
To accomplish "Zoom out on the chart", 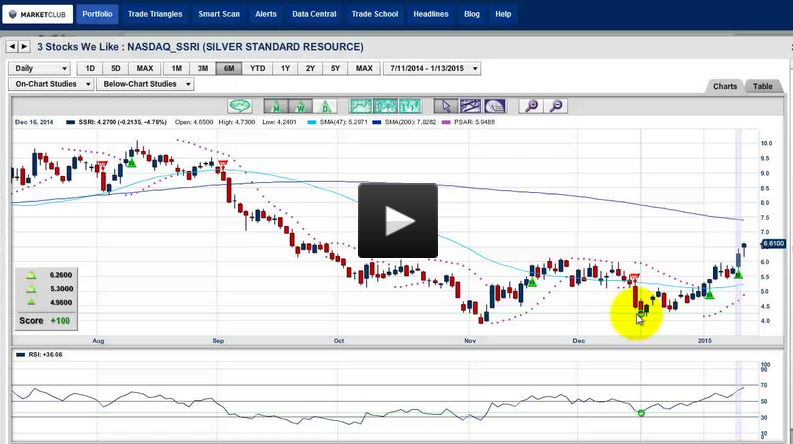I will (x=556, y=106).
